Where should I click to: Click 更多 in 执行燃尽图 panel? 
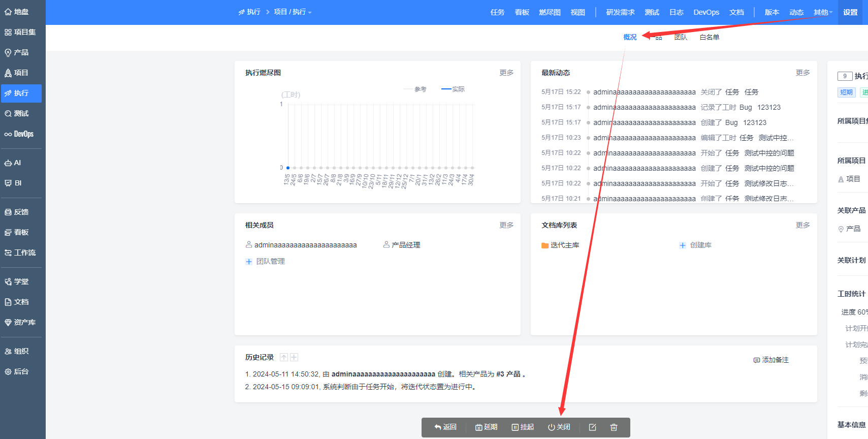tap(506, 73)
